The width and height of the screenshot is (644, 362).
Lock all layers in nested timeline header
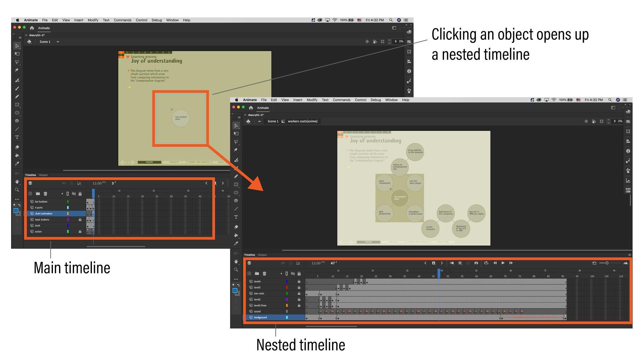299,274
